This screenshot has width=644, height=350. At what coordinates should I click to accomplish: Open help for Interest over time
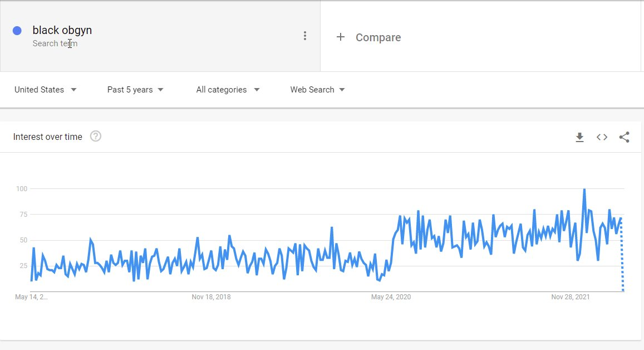tap(96, 136)
